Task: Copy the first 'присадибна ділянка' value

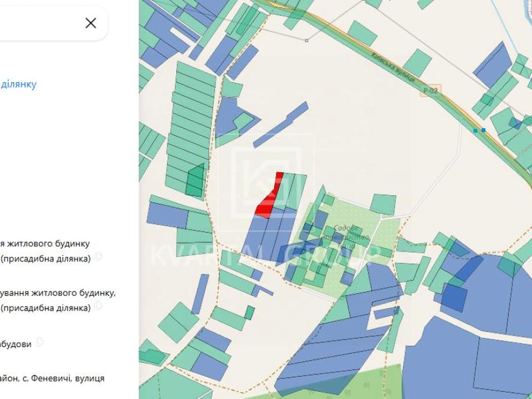Action: (x=98, y=256)
